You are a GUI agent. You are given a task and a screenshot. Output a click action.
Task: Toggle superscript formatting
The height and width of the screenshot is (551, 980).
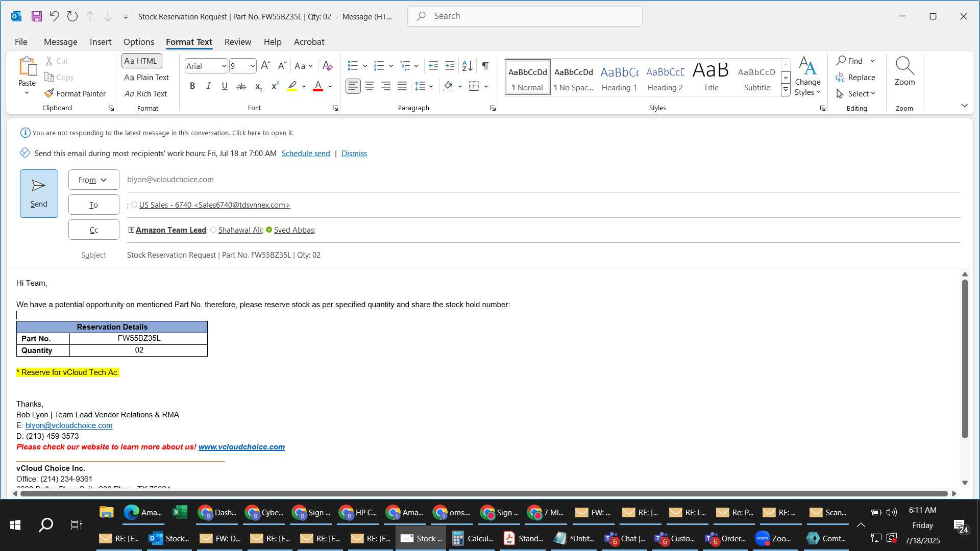(x=275, y=86)
